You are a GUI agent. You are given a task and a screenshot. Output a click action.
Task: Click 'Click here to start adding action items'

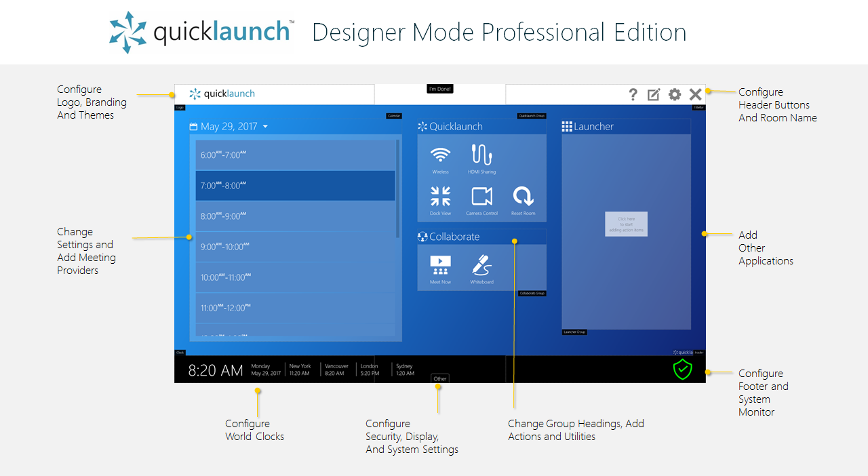626,224
